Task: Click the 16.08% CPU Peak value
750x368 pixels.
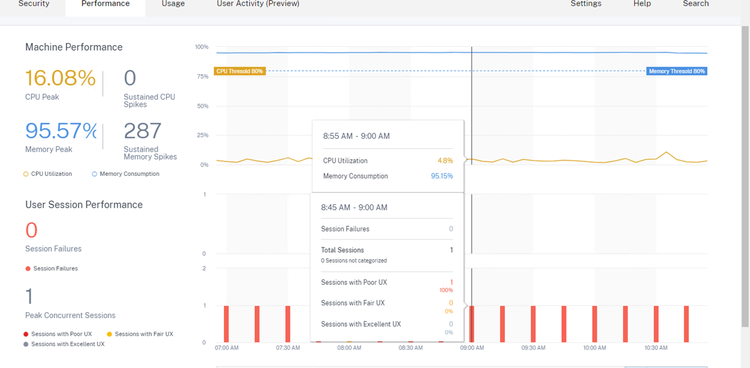Action: (x=60, y=78)
